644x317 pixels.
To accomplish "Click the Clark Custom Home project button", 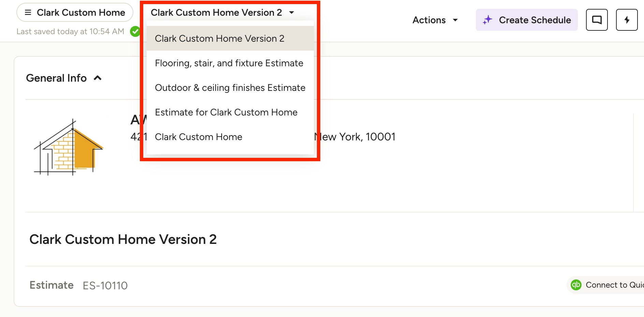I will 75,13.
